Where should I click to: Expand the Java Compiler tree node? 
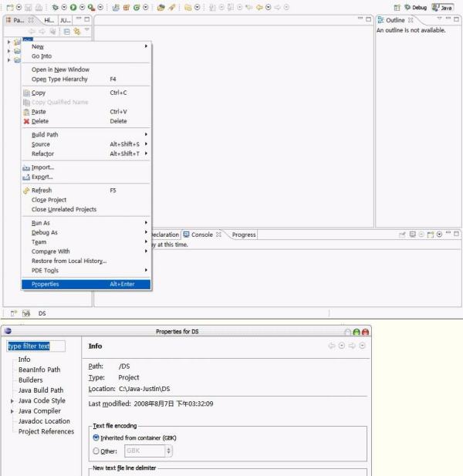point(12,411)
